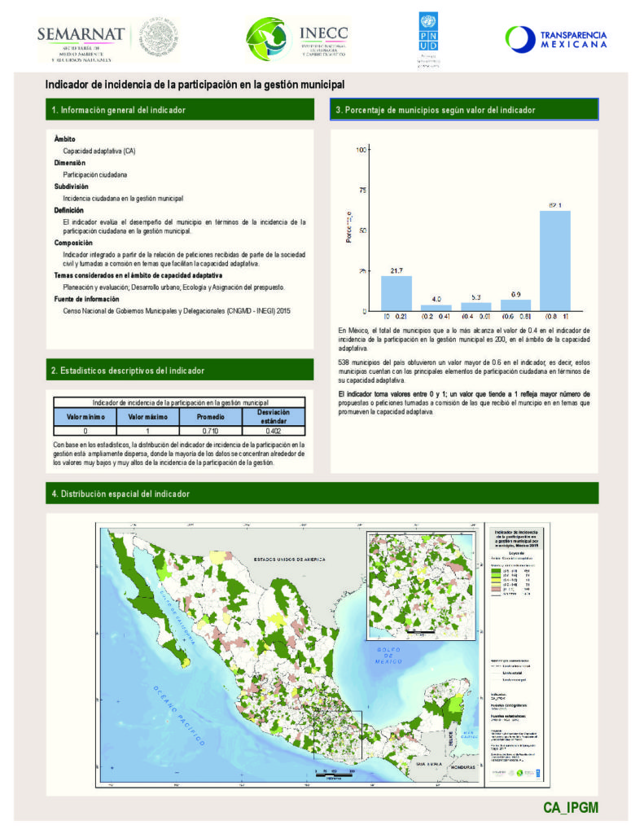Click 'ESTADOS UNIDOS DE AMERICA' map label
This screenshot has height=834, width=644.
click(289, 560)
